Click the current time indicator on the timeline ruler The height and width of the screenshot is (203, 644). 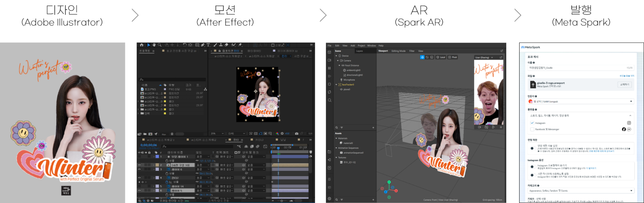pos(278,148)
